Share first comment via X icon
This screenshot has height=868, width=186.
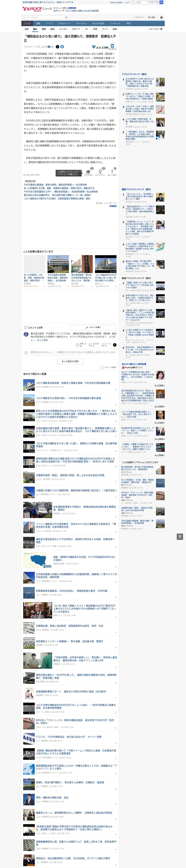point(115,345)
